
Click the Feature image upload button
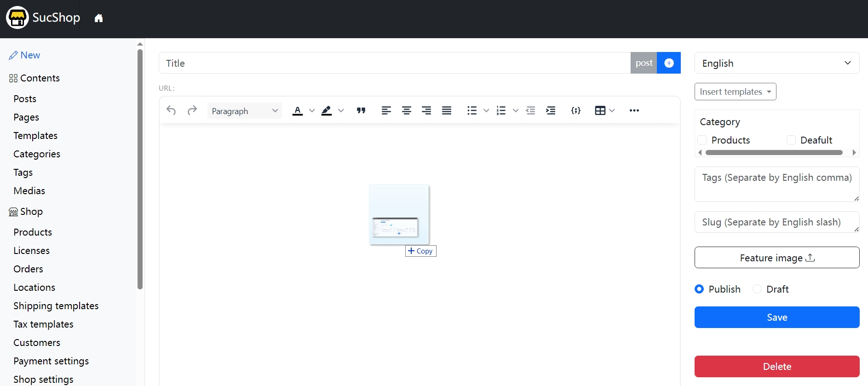(x=776, y=258)
